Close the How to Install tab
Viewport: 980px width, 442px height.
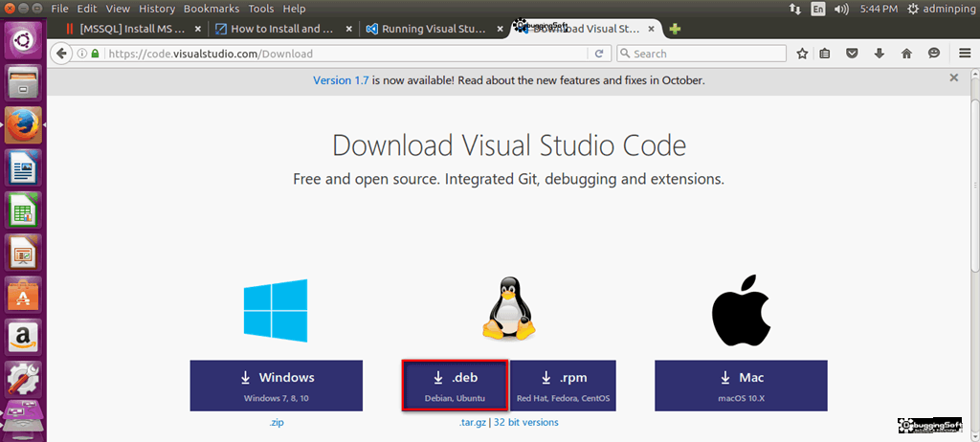point(348,29)
